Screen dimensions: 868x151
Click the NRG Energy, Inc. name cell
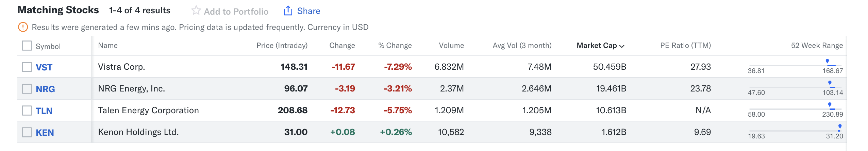pyautogui.click(x=131, y=88)
